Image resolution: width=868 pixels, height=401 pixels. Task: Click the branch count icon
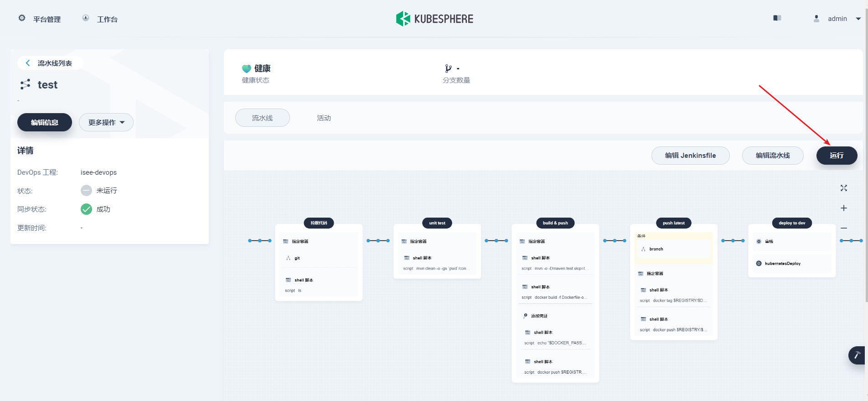click(448, 68)
